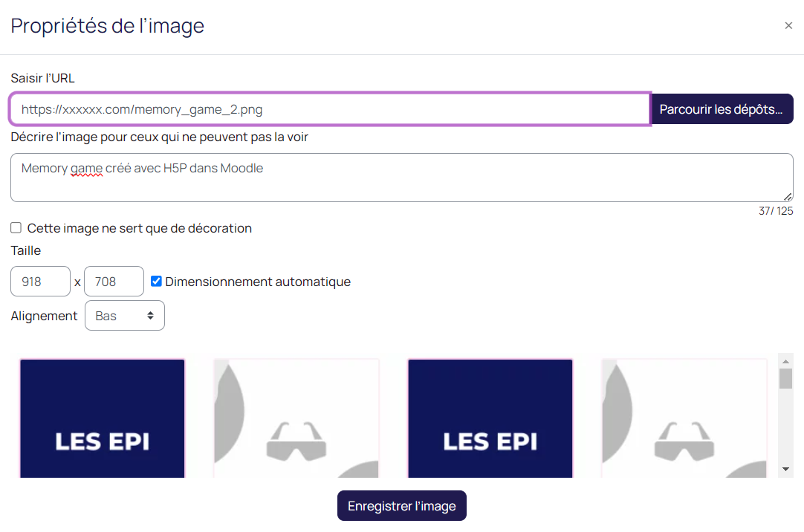804x532 pixels.
Task: Click the width field showing 918
Action: point(40,282)
